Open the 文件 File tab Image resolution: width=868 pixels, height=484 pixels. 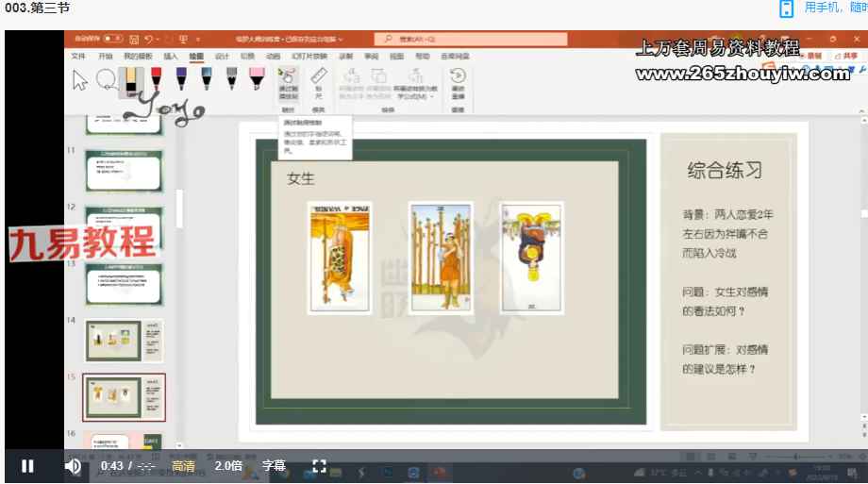click(x=78, y=56)
